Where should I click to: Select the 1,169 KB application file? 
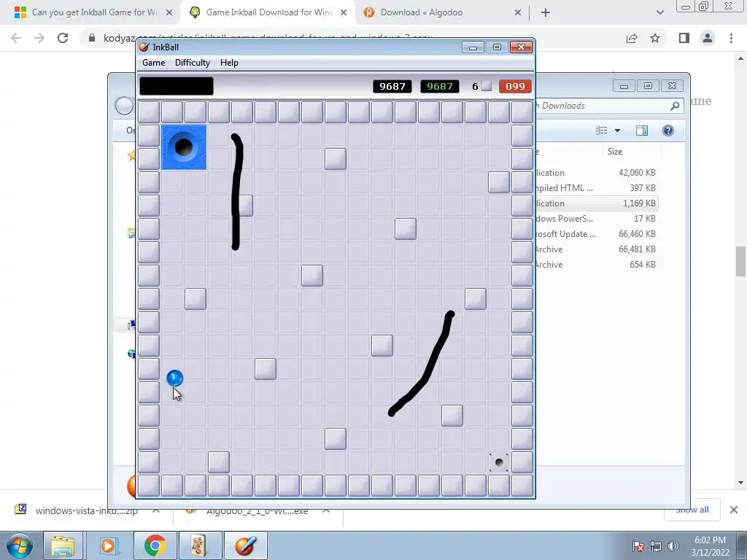pos(597,203)
